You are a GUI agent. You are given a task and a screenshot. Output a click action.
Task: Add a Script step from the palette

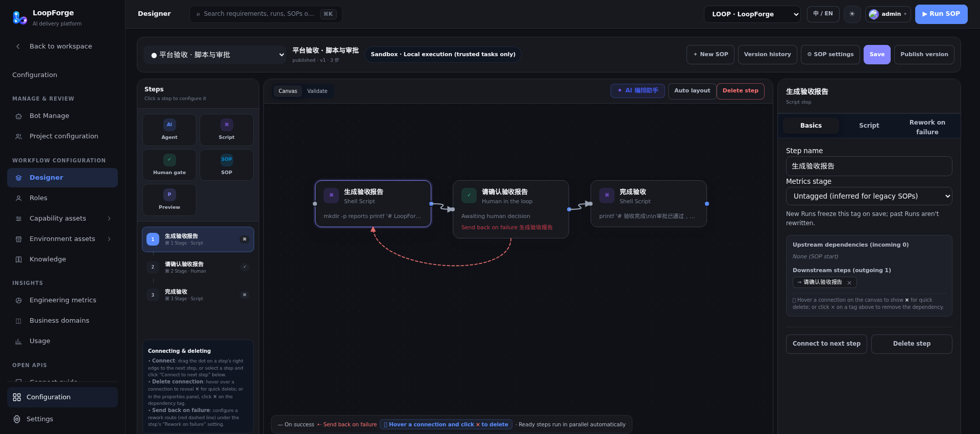[227, 130]
